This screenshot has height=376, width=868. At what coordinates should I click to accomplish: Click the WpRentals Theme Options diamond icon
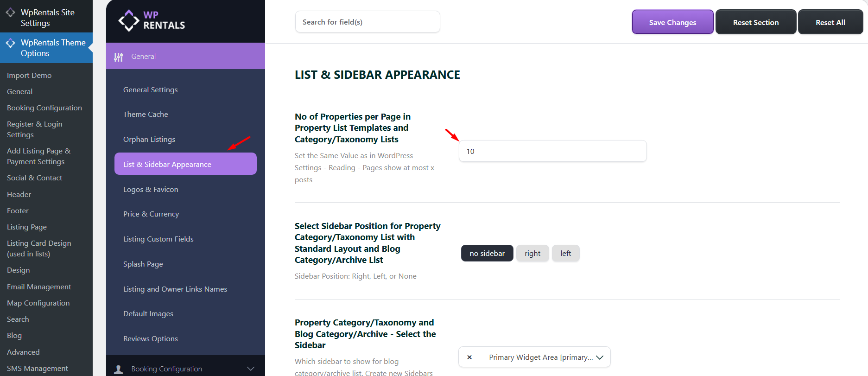click(10, 43)
